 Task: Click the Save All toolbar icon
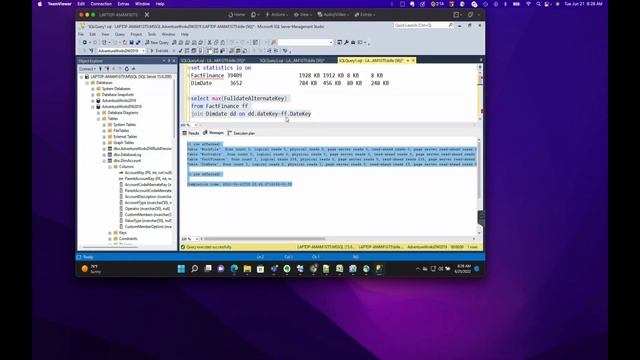pyautogui.click(x=138, y=42)
